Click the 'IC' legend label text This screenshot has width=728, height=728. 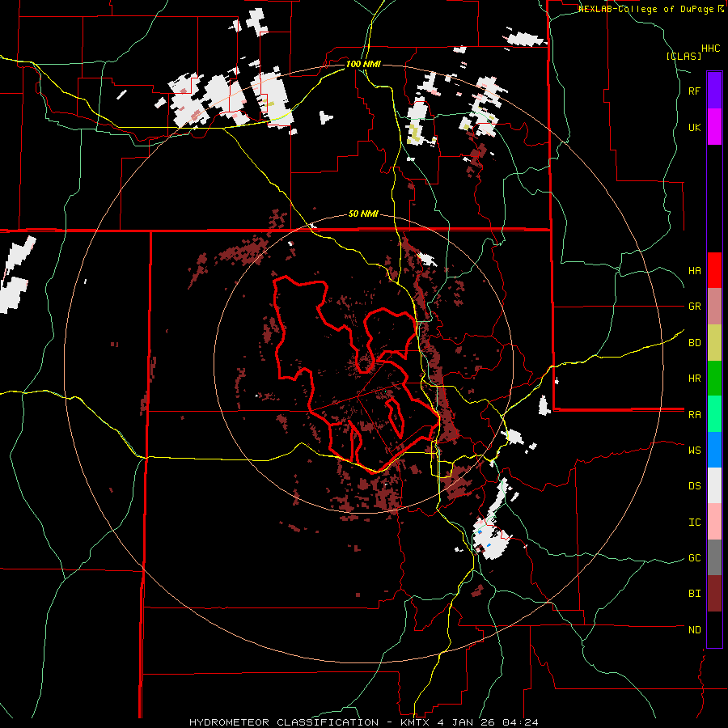(694, 523)
